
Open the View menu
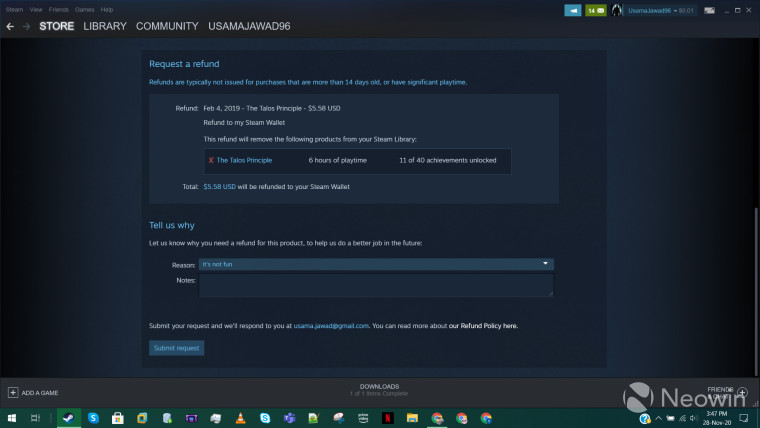point(36,10)
